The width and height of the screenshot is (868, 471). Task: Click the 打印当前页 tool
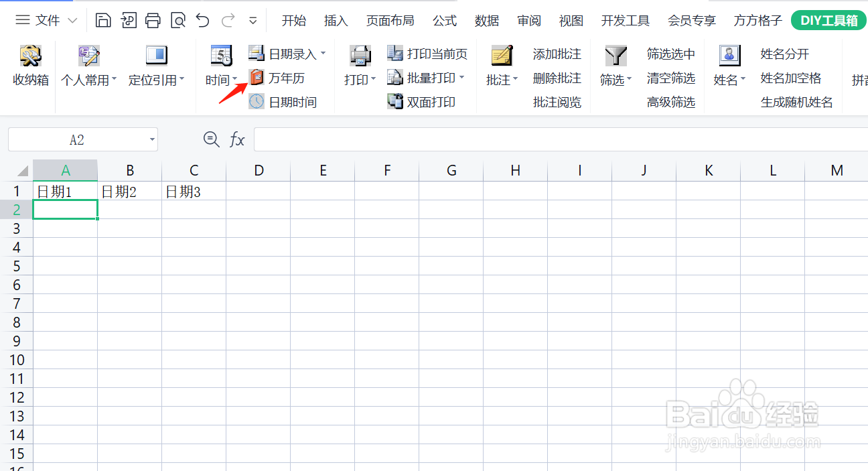click(435, 54)
